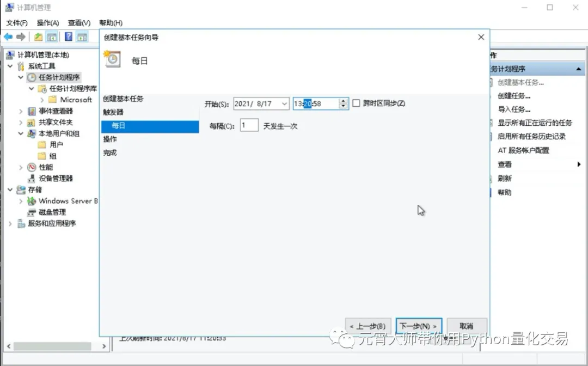Screen dimensions: 588x366
Task: Select 计算机管理(本地) root node
Action: (44, 55)
